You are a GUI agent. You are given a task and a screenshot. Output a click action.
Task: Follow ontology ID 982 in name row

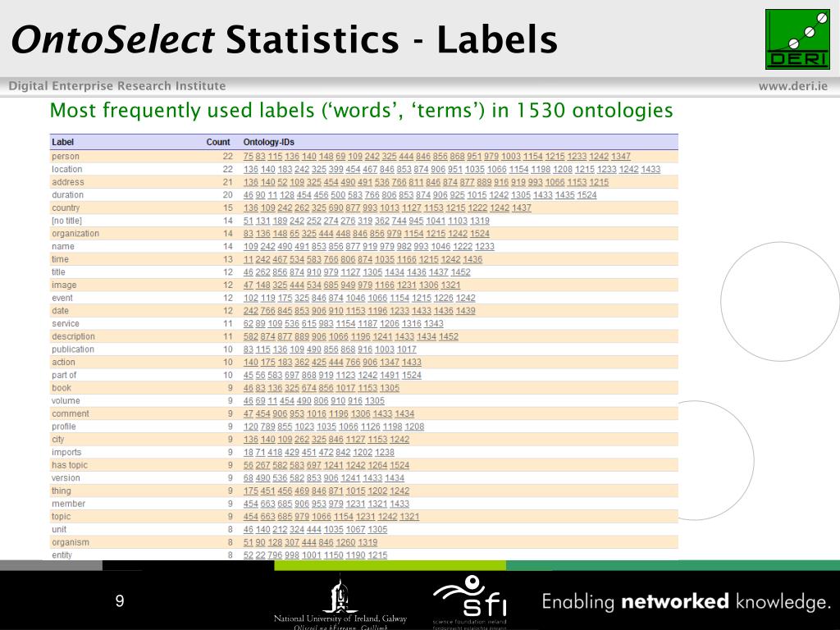point(404,246)
